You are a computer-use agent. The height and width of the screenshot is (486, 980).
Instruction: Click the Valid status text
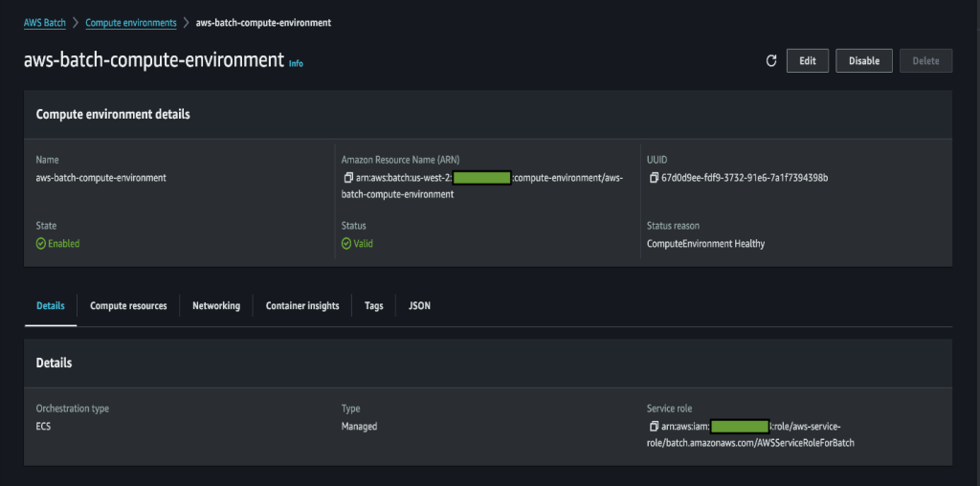point(363,244)
